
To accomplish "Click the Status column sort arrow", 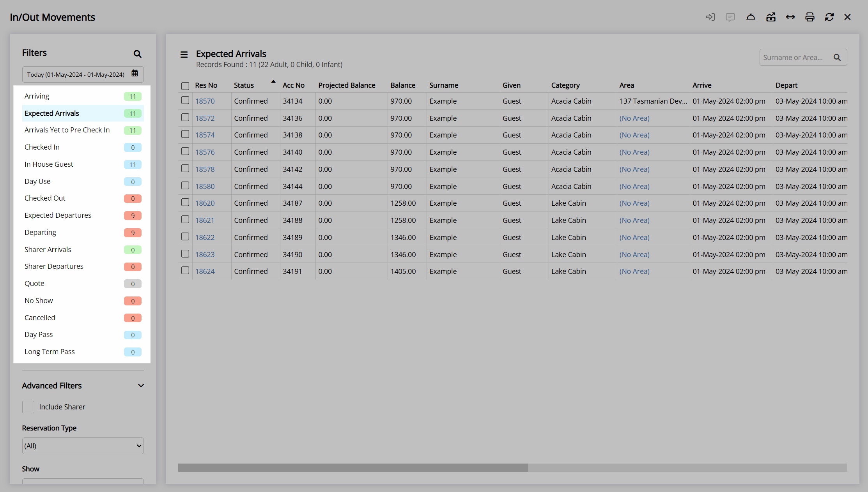I will tap(273, 82).
